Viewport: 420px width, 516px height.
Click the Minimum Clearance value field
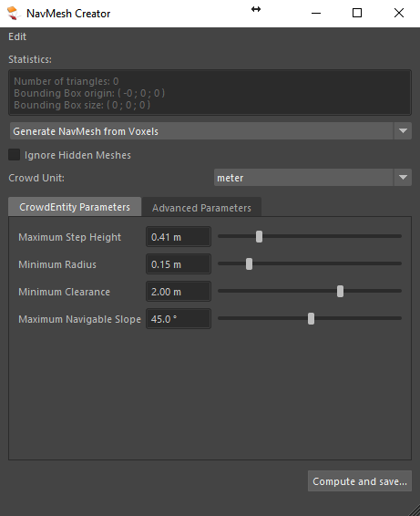[x=179, y=291]
